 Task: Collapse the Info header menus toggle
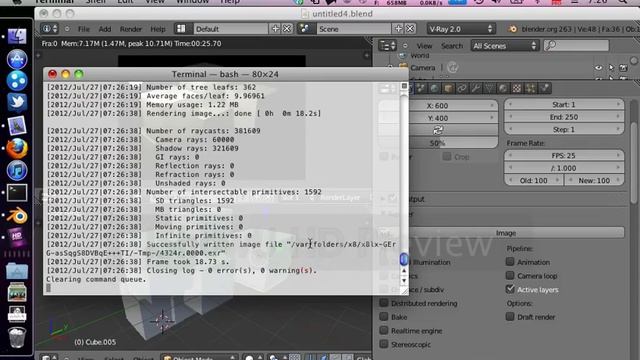click(67, 29)
